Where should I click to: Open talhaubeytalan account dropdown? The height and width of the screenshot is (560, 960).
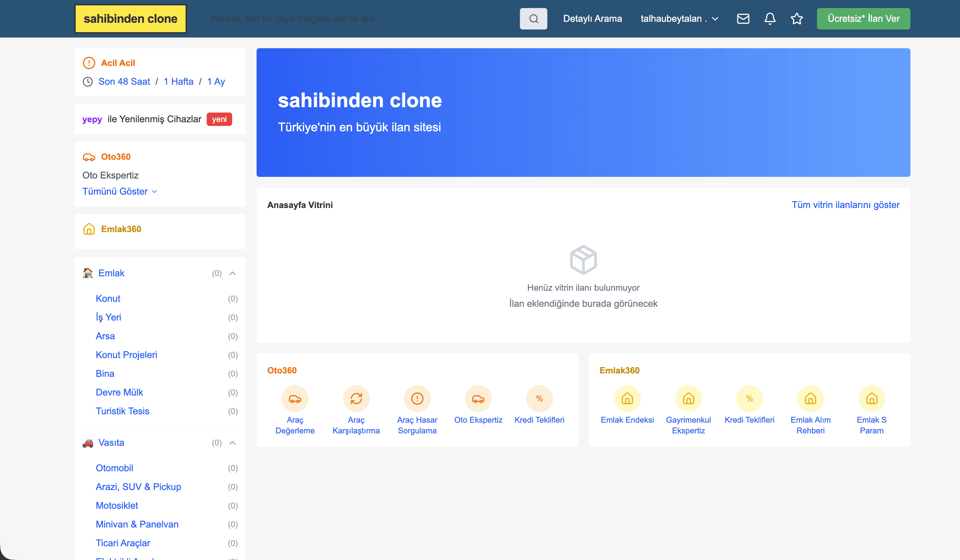(x=679, y=19)
